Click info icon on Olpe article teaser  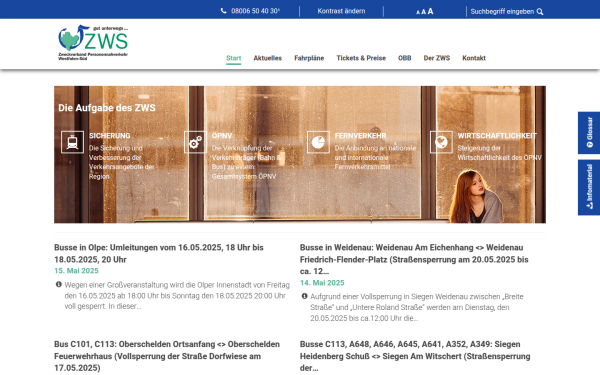[x=59, y=284]
